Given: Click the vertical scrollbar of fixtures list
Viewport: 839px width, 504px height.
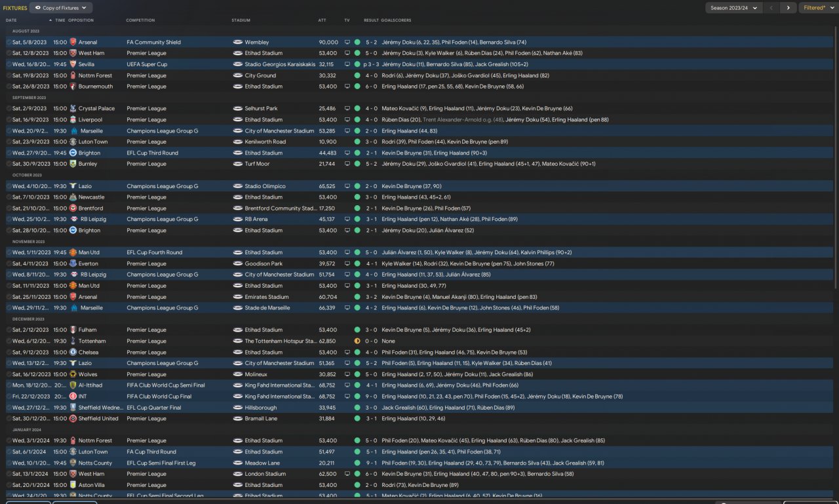Looking at the screenshot, I should coord(835,157).
